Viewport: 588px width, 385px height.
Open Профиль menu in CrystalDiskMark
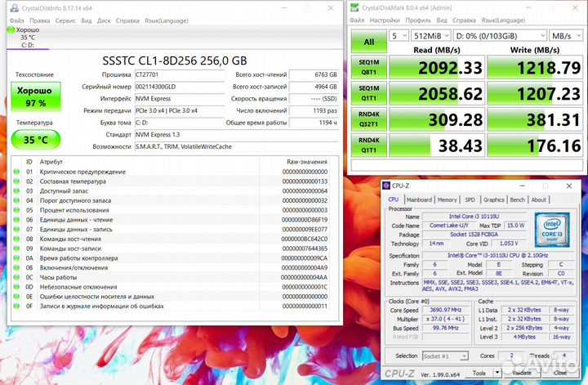[x=418, y=20]
